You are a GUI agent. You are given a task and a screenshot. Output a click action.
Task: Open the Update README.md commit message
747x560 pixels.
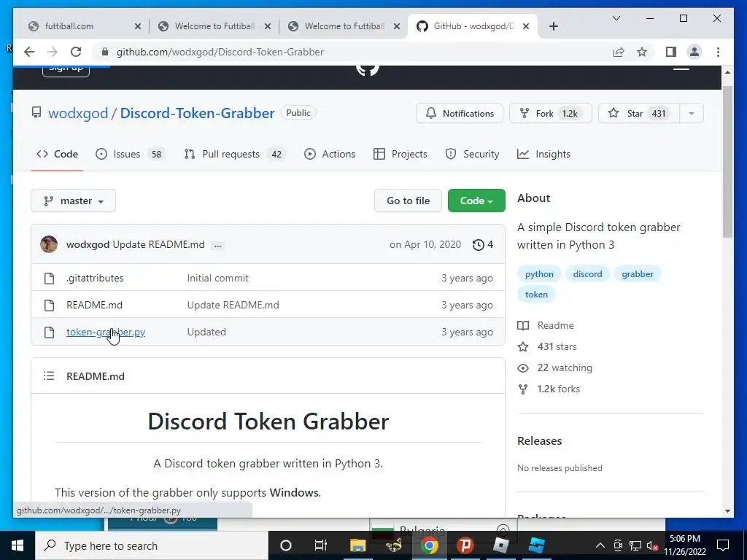tap(158, 245)
